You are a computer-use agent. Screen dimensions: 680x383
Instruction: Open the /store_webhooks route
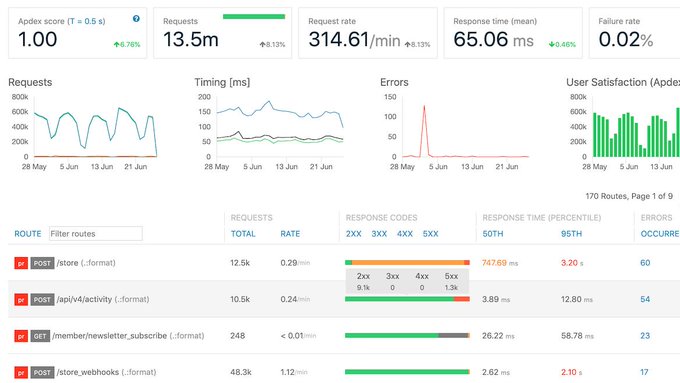click(x=106, y=372)
